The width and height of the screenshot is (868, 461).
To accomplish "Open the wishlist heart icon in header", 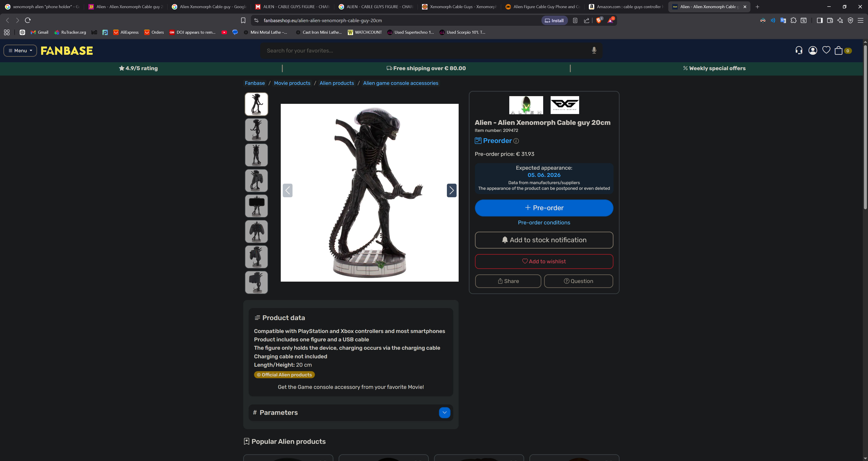I will (826, 50).
